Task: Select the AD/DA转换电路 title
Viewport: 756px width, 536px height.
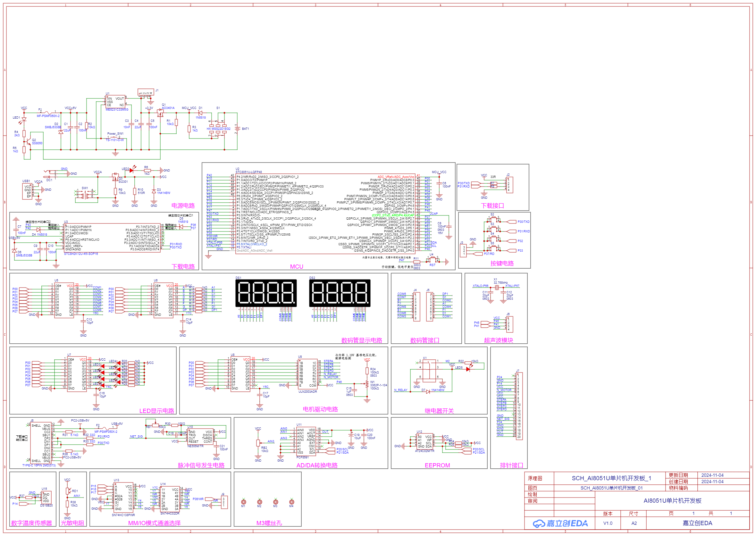Action: pos(317,465)
